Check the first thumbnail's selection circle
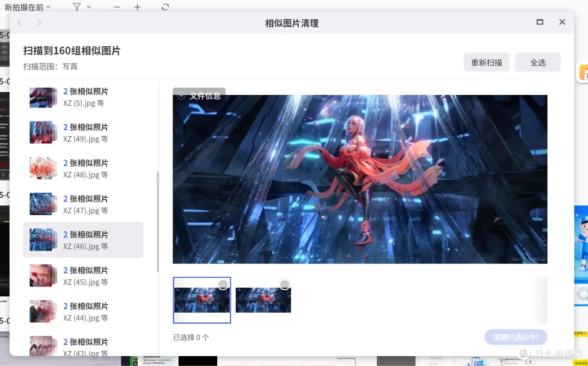This screenshot has width=588, height=366. tap(223, 285)
